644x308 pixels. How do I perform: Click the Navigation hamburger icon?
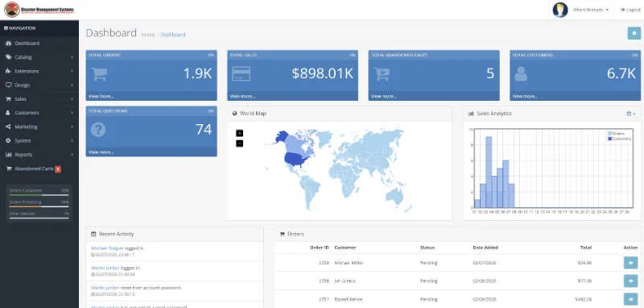coord(6,28)
